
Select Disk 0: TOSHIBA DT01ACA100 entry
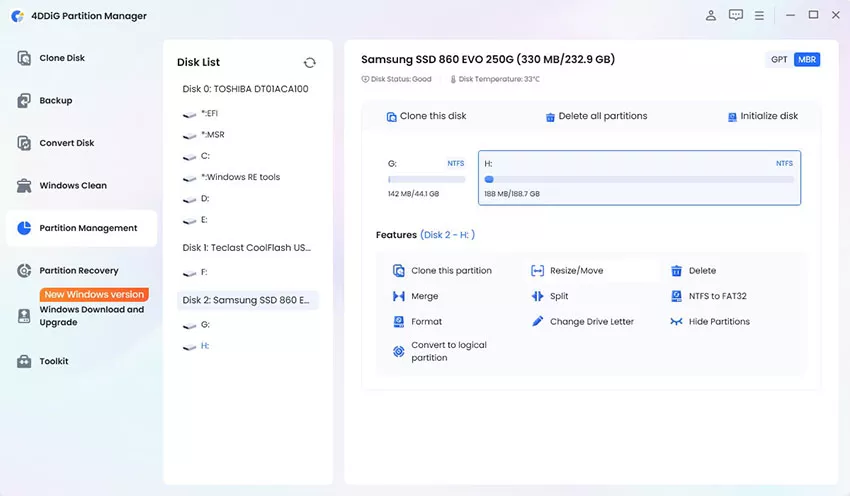coord(246,89)
